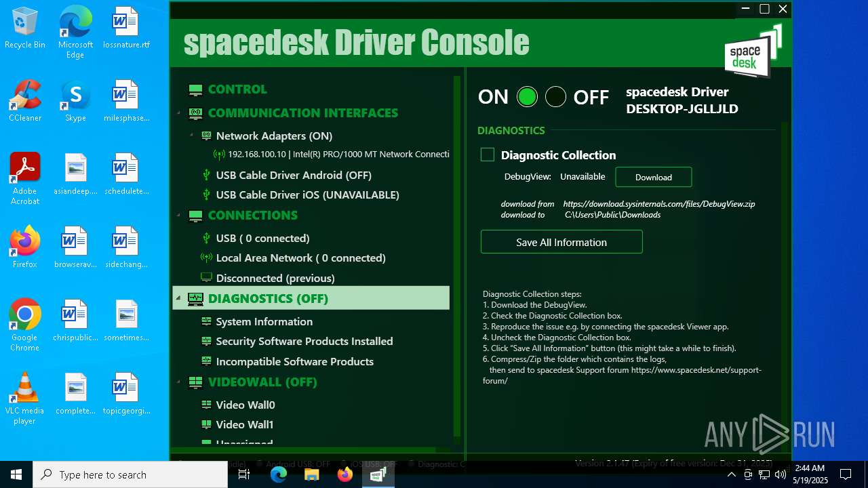Click the VIDEOWALL grid icon
The height and width of the screenshot is (488, 868).
click(x=196, y=382)
